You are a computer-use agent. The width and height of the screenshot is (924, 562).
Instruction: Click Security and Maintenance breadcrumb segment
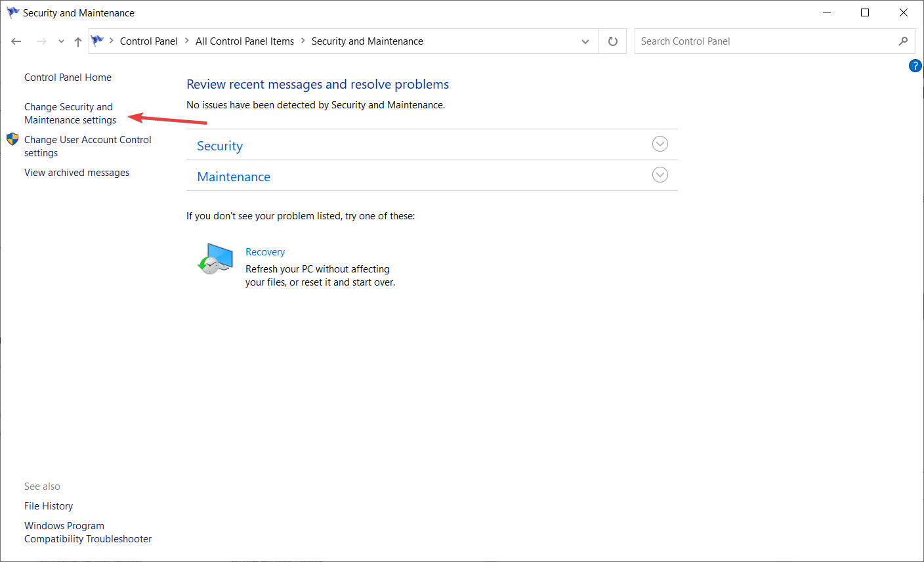367,41
